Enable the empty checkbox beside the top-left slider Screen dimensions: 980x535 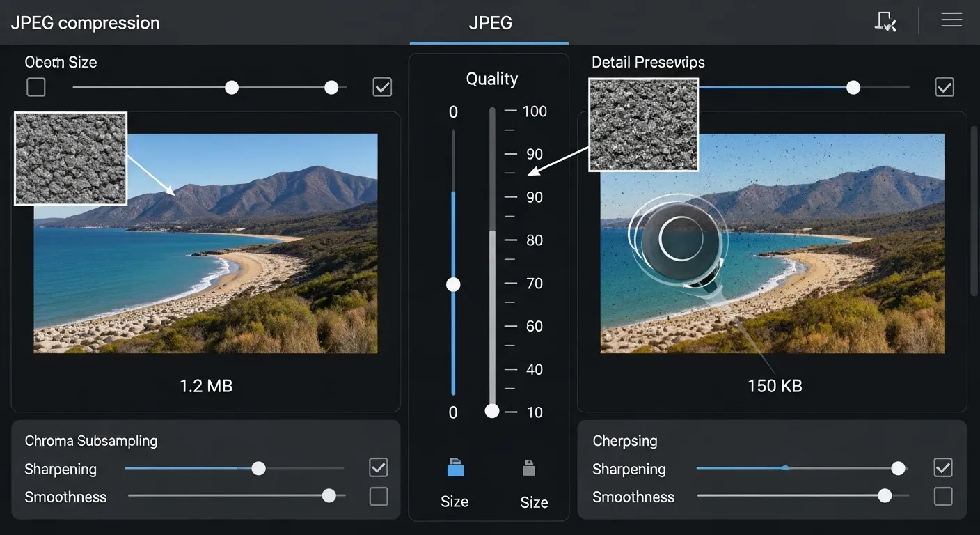click(35, 86)
